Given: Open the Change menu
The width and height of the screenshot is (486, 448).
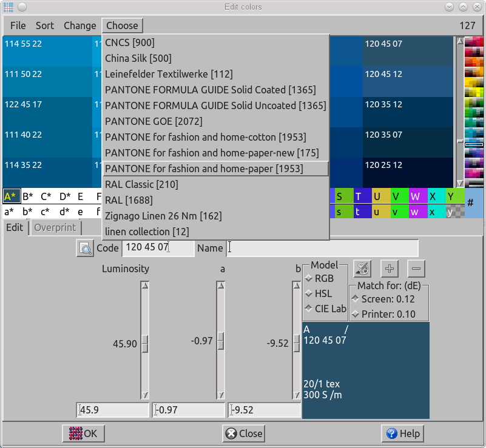Looking at the screenshot, I should [79, 25].
